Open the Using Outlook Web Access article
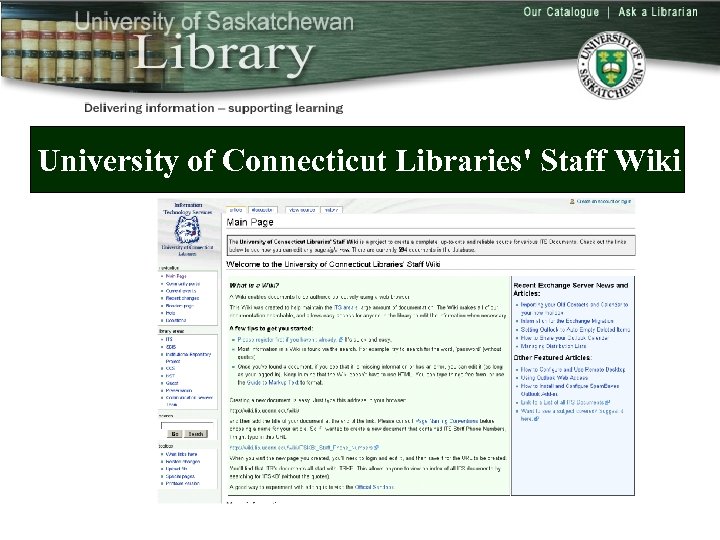Screen dimensions: 720x540 click(554, 378)
